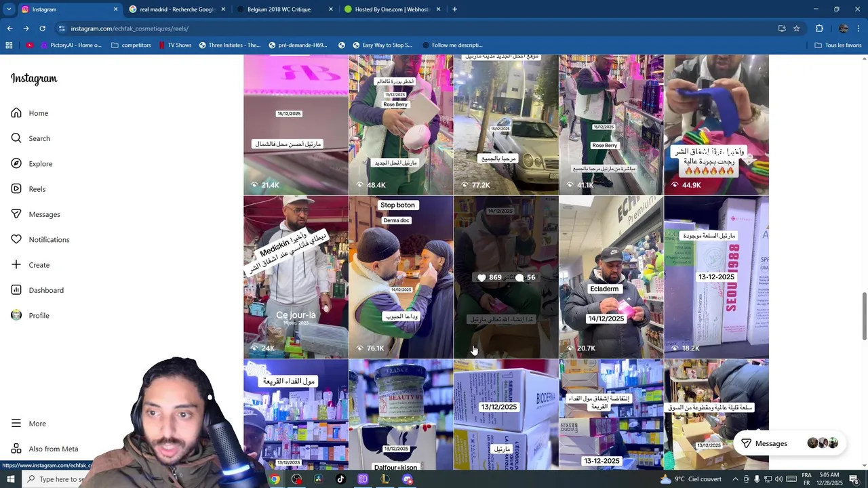The image size is (868, 488).
Task: Show hidden system tray icons
Action: point(735,479)
